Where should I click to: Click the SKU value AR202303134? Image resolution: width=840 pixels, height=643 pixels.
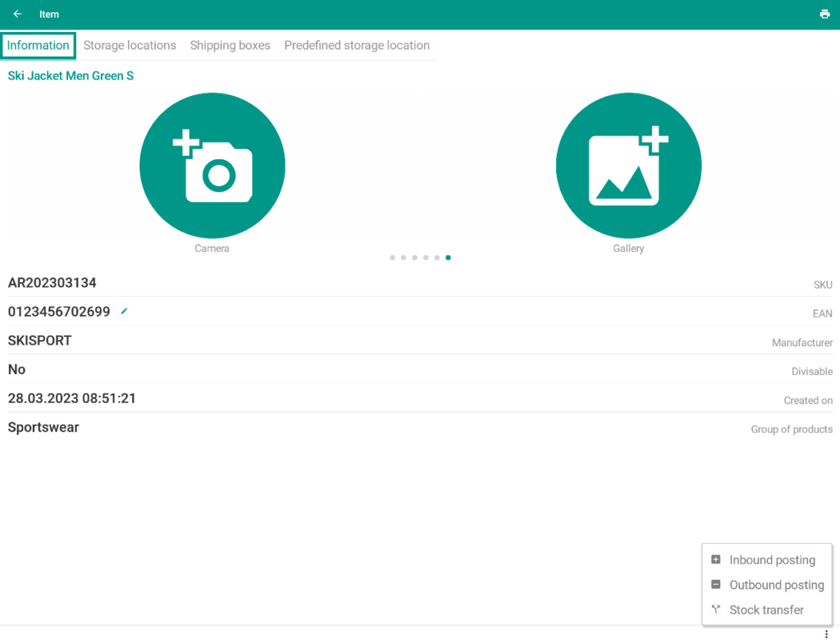(52, 283)
